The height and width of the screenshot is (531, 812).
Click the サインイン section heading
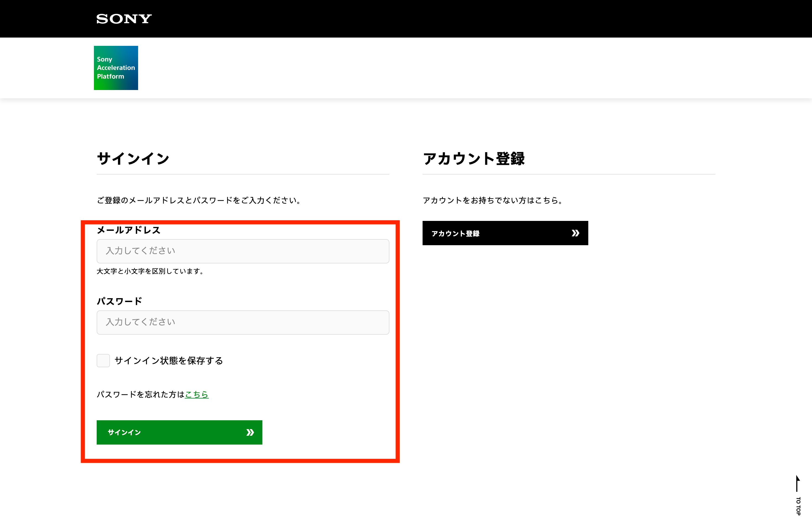point(133,159)
